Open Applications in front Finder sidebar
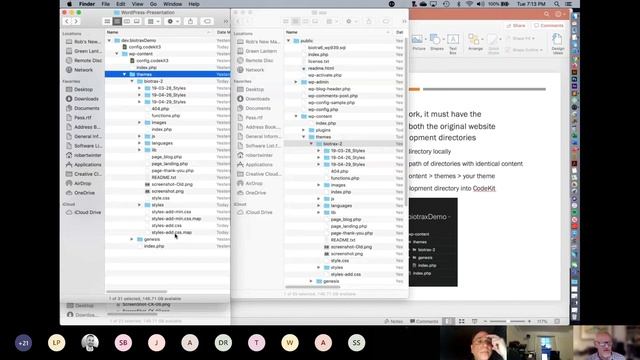 83,164
